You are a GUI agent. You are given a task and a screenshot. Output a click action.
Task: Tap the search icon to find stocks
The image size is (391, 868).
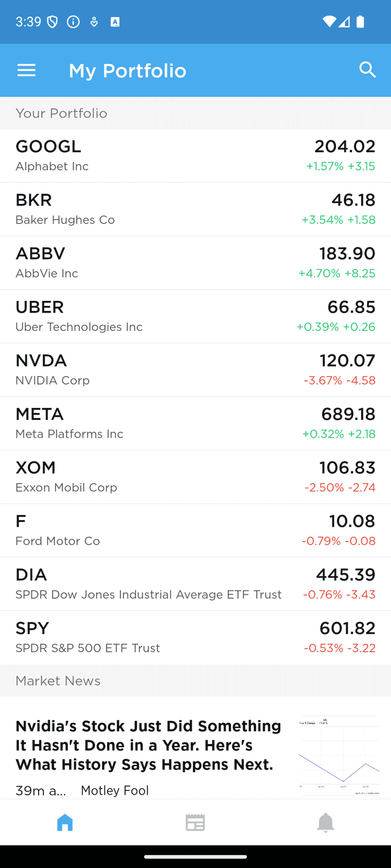click(x=368, y=70)
